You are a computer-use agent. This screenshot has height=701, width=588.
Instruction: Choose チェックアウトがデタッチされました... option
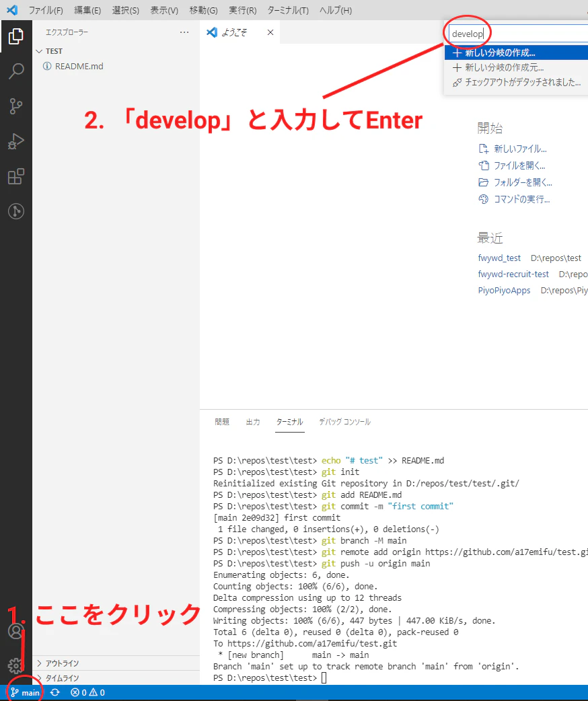516,82
